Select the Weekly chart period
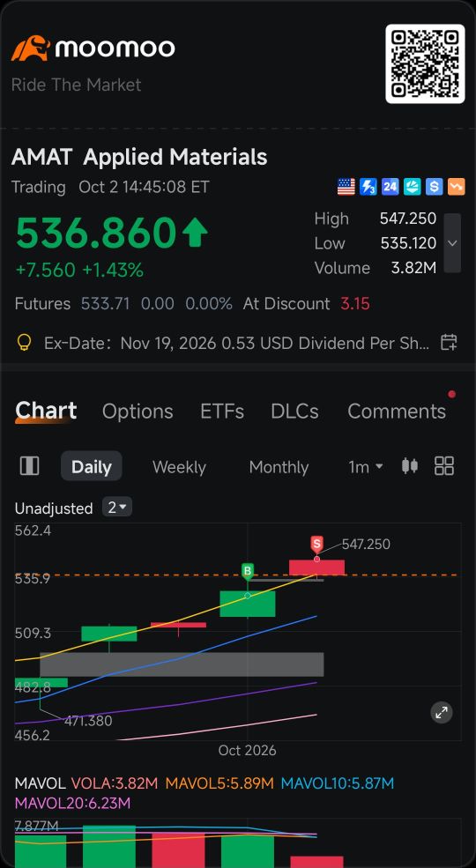 click(179, 467)
